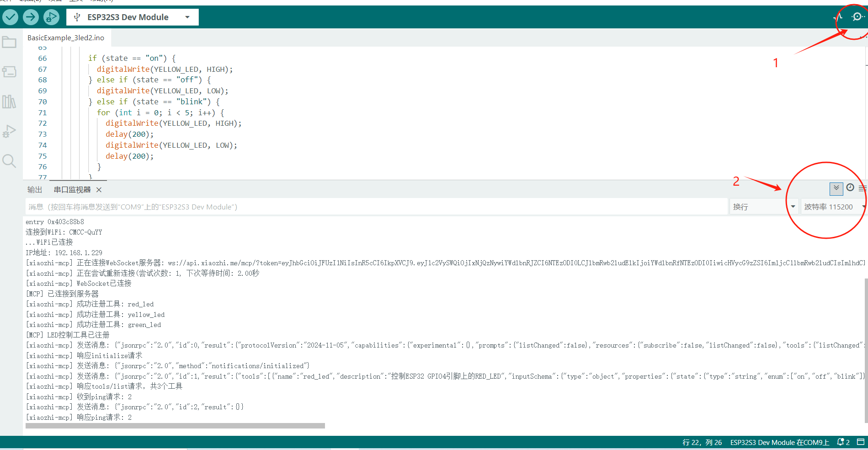
Task: Open the Search panel in sidebar
Action: [x=9, y=161]
